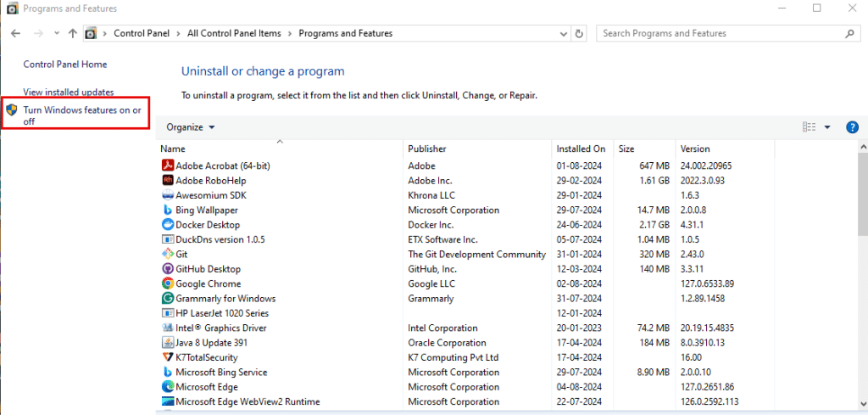Click the Microsoft Edge icon
Screen dimensions: 868x415
tap(168, 387)
